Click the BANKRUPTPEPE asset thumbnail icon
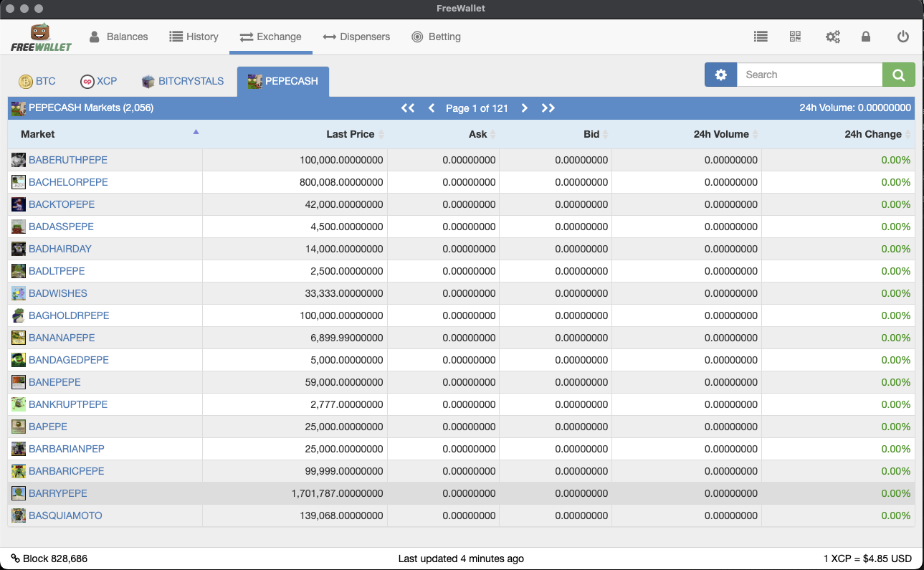Image resolution: width=924 pixels, height=570 pixels. 19,404
